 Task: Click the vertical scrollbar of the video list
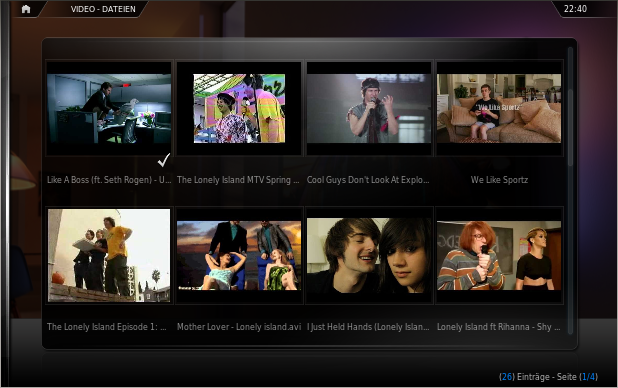(x=570, y=191)
